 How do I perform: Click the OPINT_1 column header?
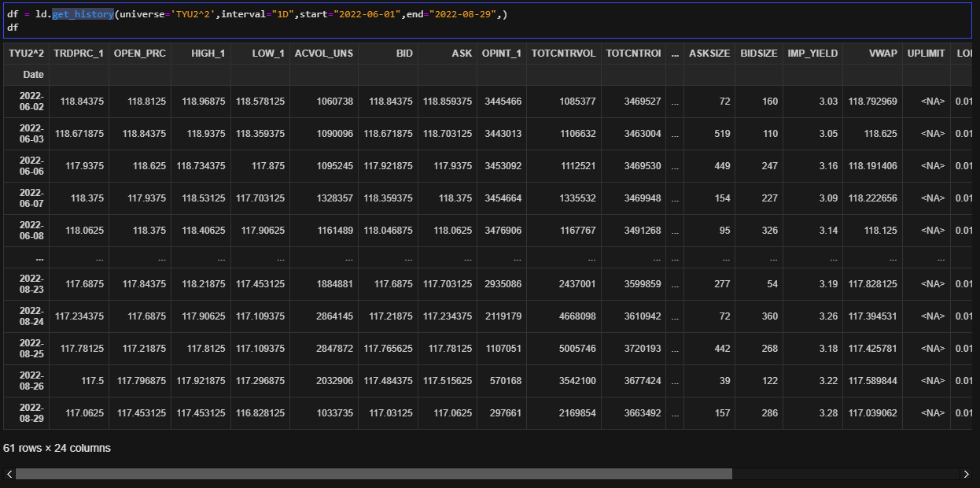[x=502, y=54]
